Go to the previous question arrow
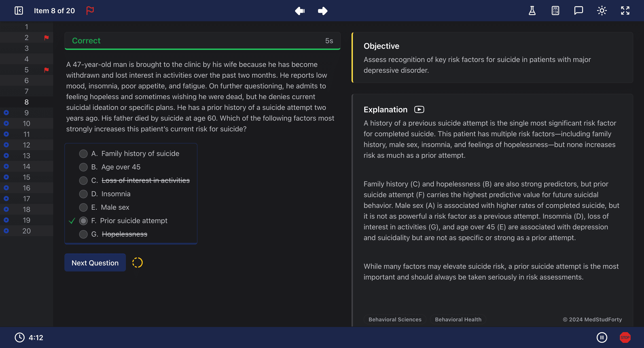Screen dimensions: 644x348 pyautogui.click(x=300, y=11)
